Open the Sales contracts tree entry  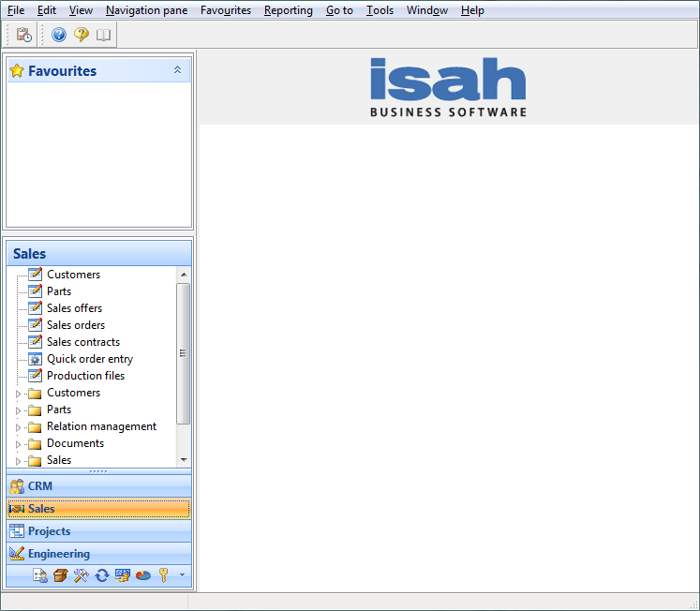tap(83, 342)
